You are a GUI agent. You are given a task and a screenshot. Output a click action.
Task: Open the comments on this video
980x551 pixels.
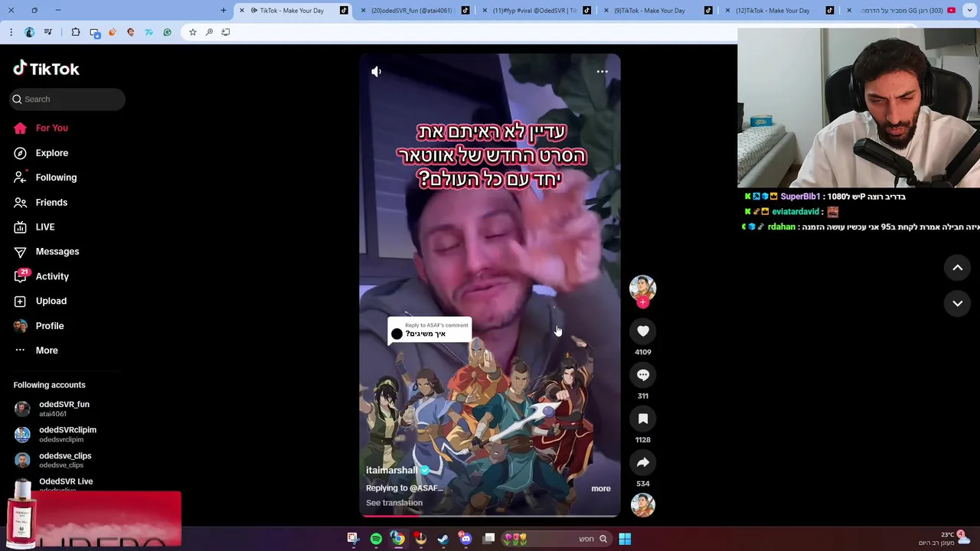[x=643, y=375]
